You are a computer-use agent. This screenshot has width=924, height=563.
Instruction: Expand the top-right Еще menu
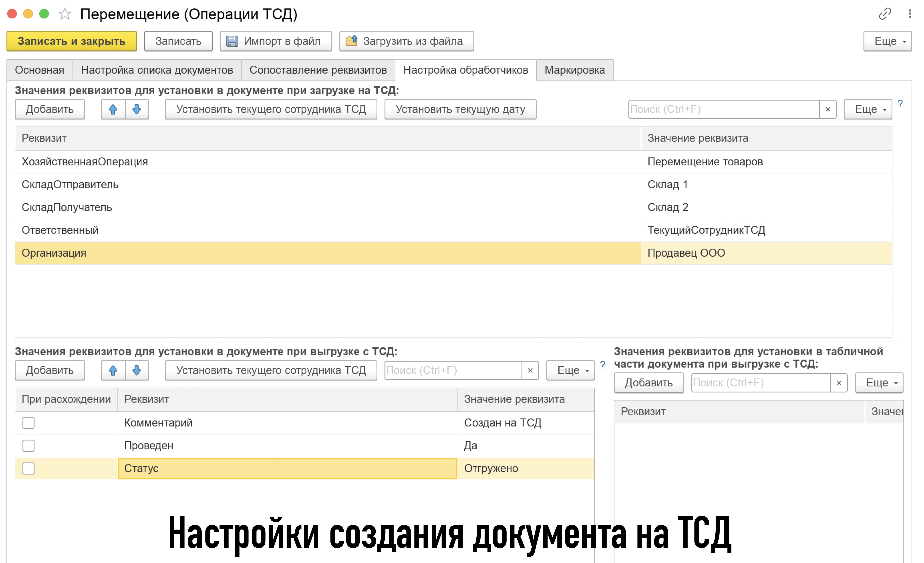(887, 41)
